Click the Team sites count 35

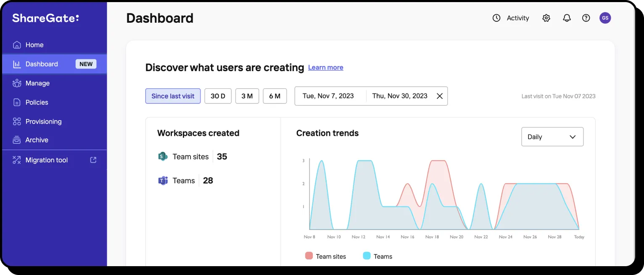(222, 156)
